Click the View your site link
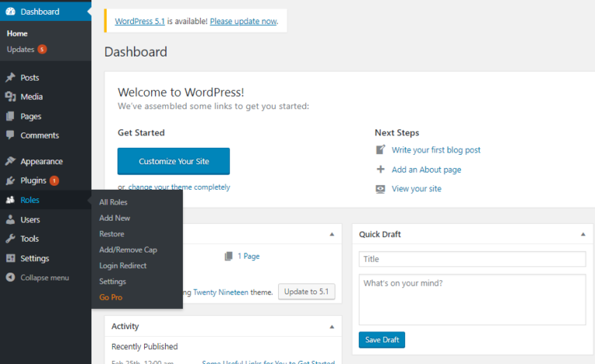The image size is (595, 364). click(416, 189)
